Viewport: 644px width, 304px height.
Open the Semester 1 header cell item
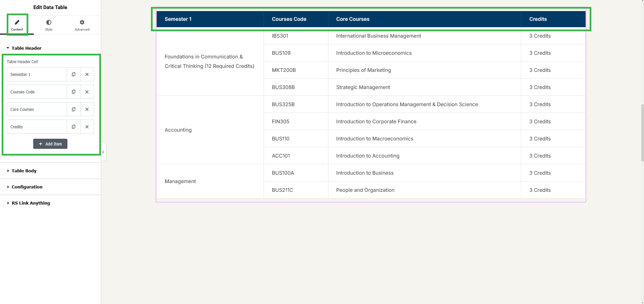37,74
